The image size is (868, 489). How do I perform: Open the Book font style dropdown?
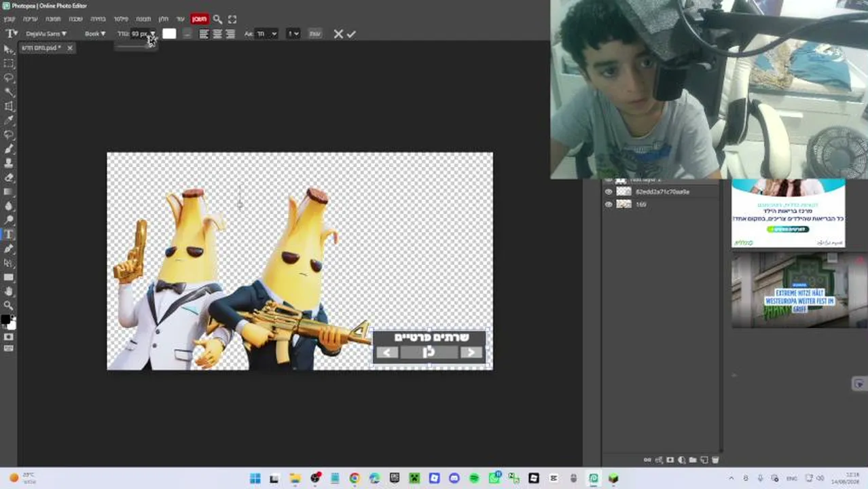[94, 33]
